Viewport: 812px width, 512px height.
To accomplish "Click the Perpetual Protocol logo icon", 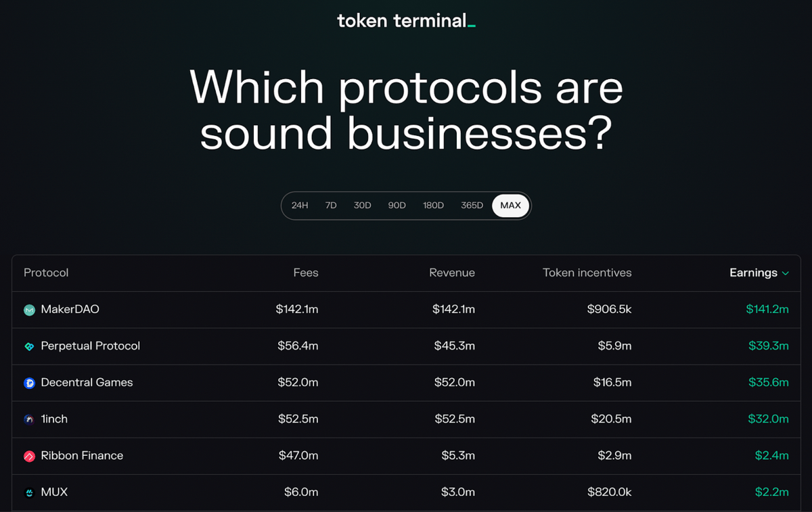I will pos(29,346).
